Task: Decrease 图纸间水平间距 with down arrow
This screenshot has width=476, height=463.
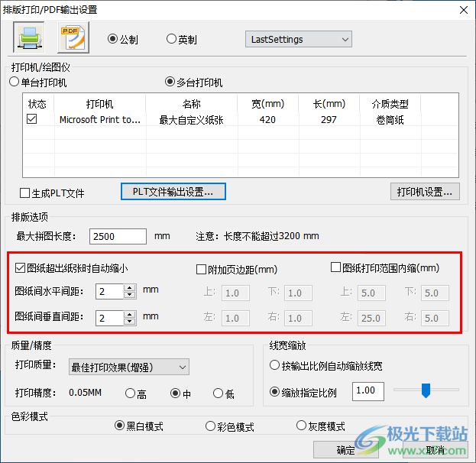Action: click(130, 295)
